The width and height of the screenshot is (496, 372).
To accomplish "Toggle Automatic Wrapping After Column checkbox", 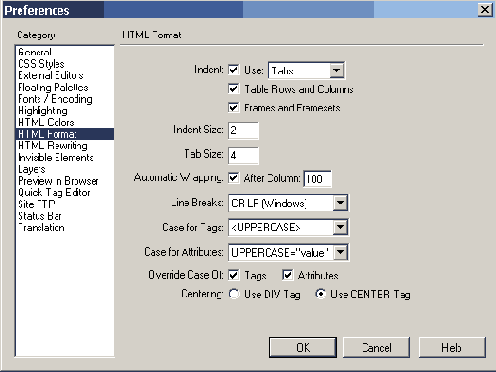I will [x=233, y=178].
